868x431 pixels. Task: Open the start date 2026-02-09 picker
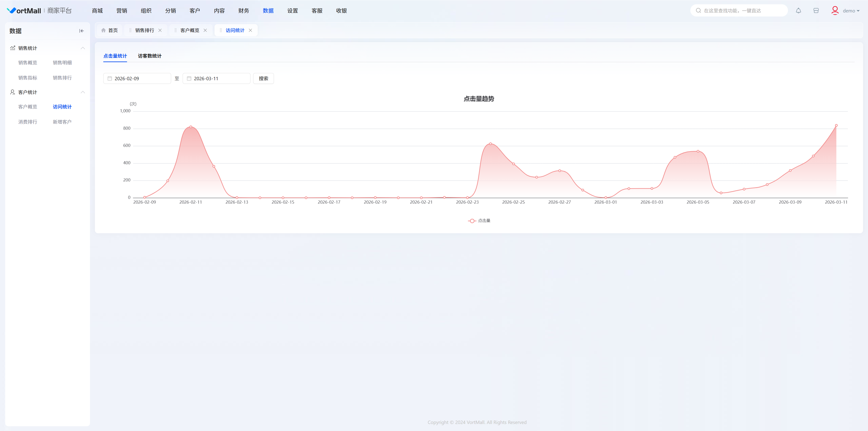[x=137, y=78]
